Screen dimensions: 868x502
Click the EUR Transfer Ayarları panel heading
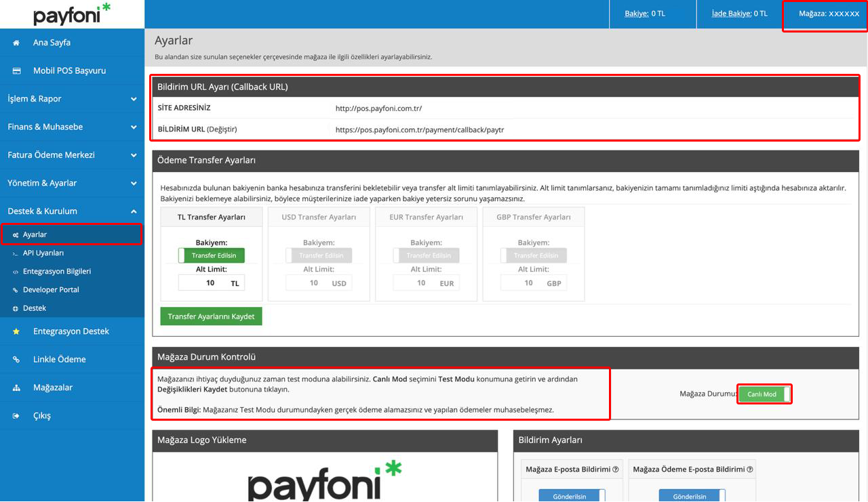click(x=427, y=217)
